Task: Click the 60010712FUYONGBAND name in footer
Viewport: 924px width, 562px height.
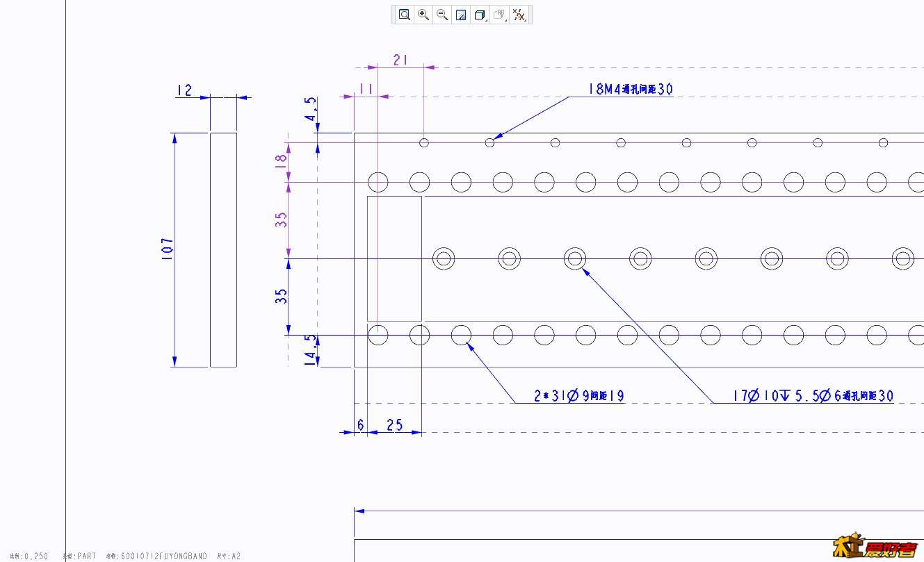Action: tap(163, 556)
